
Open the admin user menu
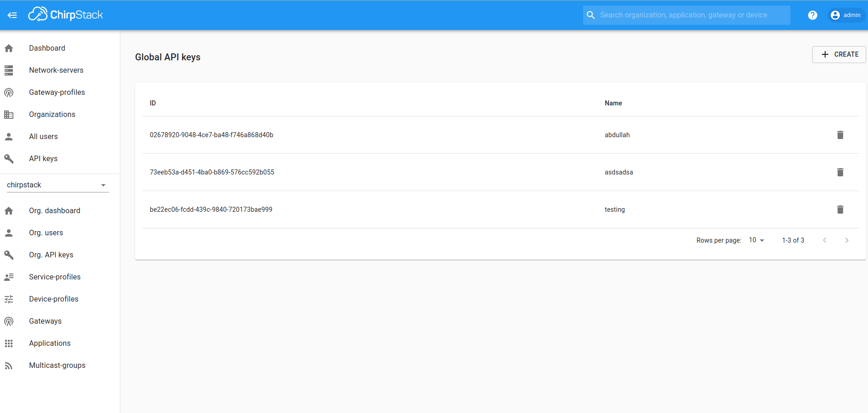point(846,15)
